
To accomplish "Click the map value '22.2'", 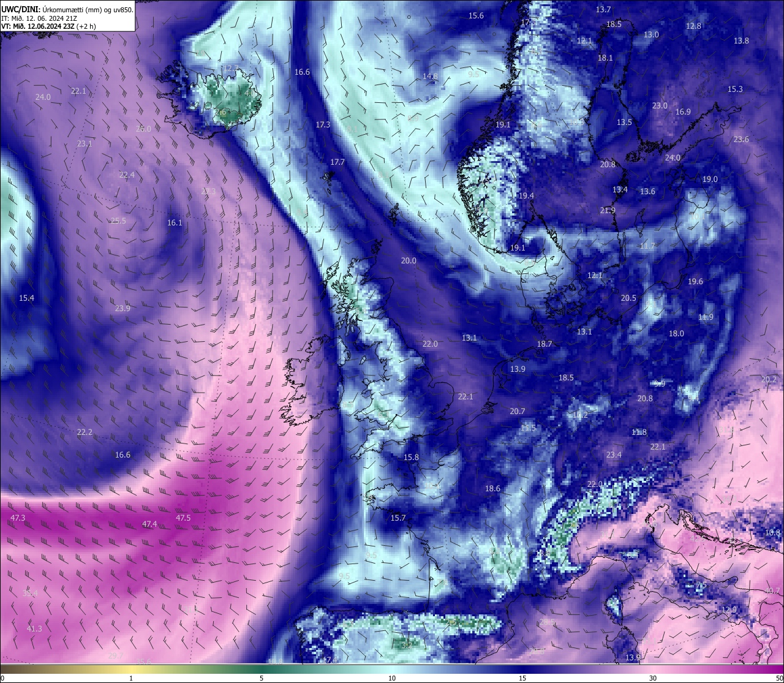I will [x=85, y=432].
